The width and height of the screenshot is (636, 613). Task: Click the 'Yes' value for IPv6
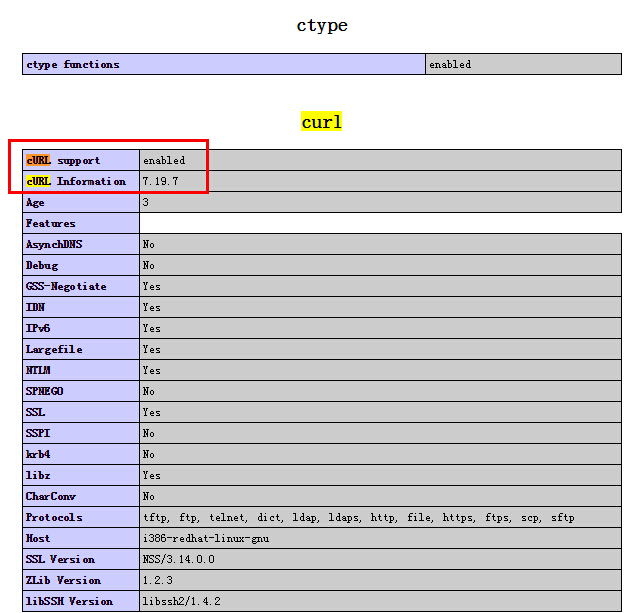pos(151,328)
